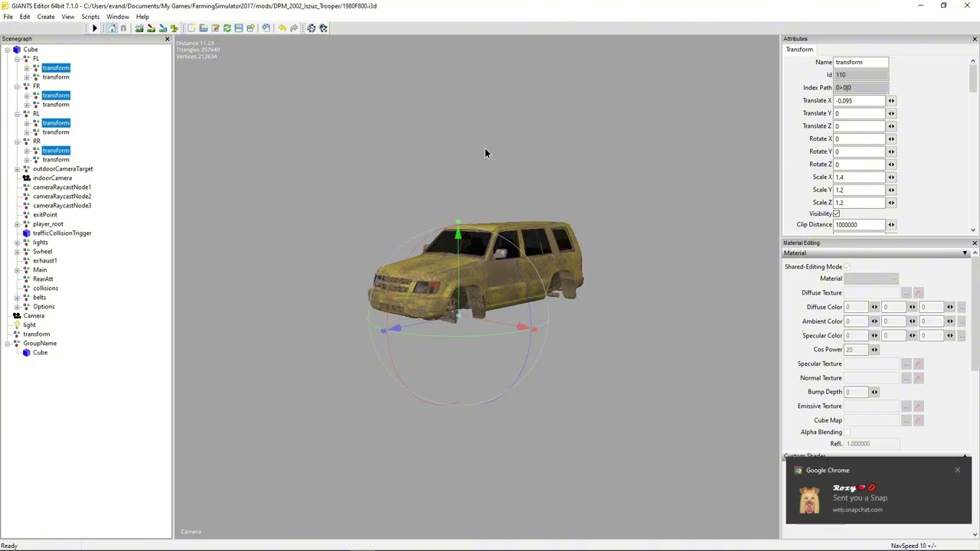Click the Scale X stepper arrows
Image resolution: width=980 pixels, height=551 pixels.
tap(891, 178)
